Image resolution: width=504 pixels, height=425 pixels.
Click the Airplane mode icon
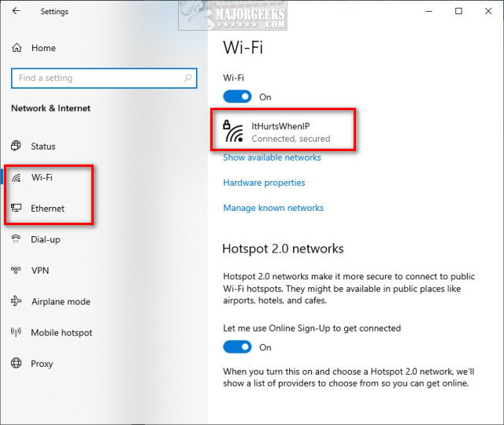click(x=16, y=301)
